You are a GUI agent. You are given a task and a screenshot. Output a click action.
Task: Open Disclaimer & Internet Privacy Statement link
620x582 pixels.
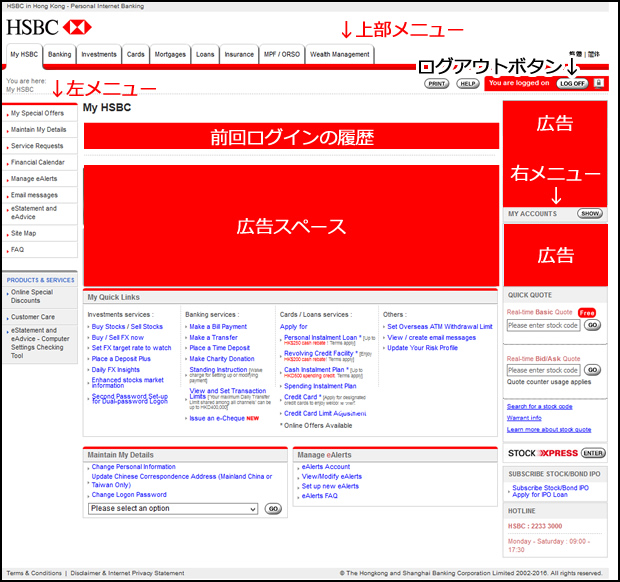pyautogui.click(x=127, y=573)
